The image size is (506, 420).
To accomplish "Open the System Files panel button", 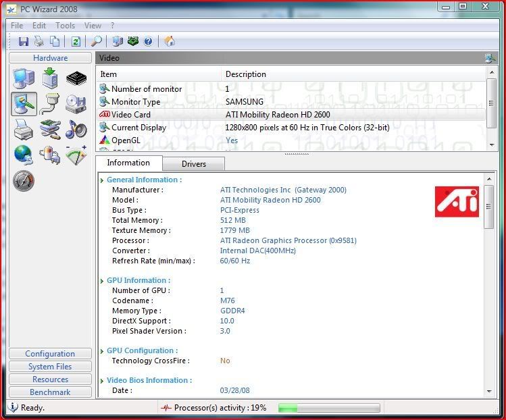I will click(x=50, y=367).
